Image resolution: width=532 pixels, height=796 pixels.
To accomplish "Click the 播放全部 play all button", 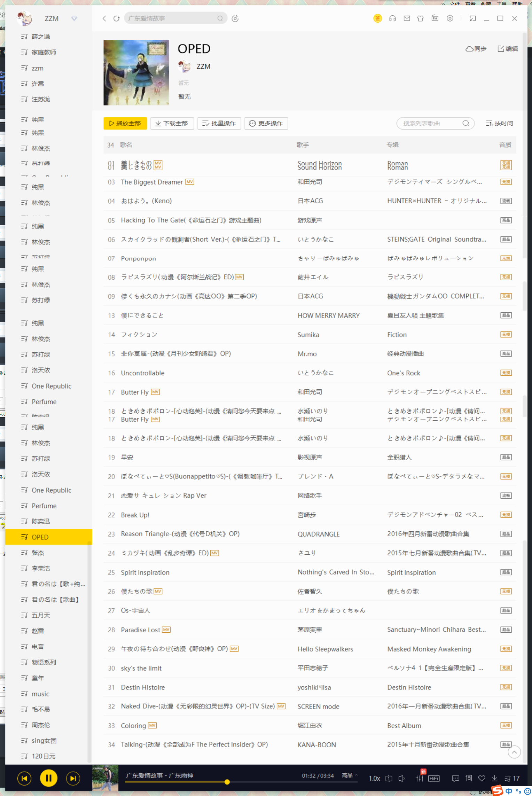I will tap(125, 123).
